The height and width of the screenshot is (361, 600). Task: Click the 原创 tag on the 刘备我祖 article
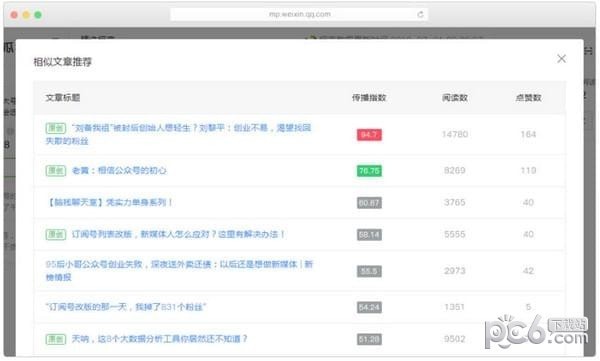[x=56, y=128]
